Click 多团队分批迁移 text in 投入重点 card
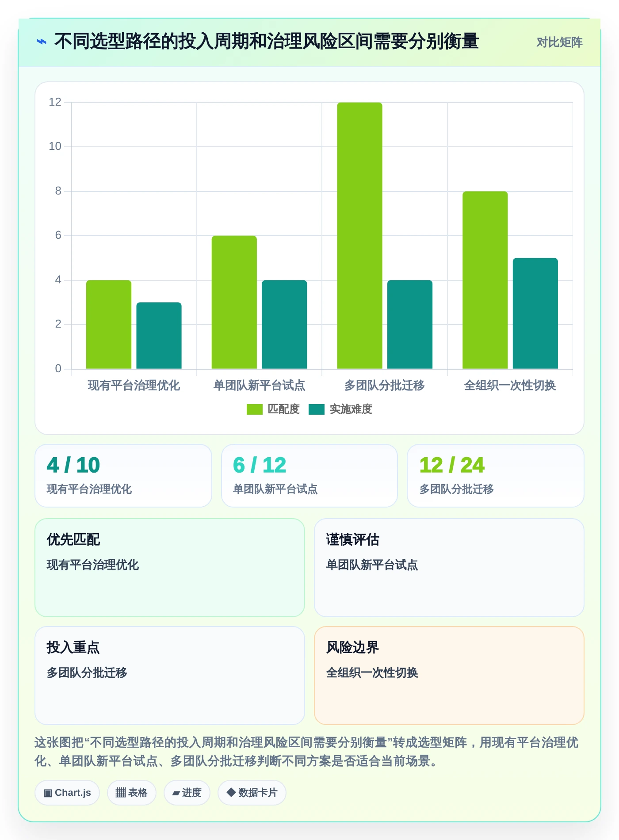The height and width of the screenshot is (840, 619). point(87,673)
